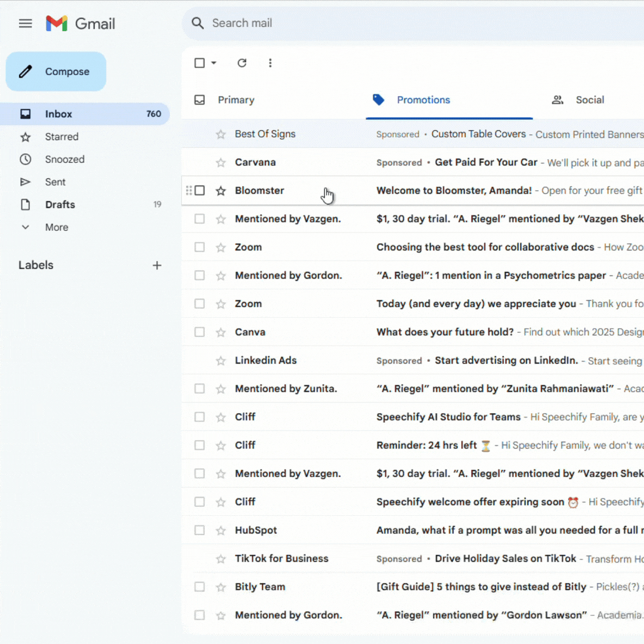Screen dimensions: 644x644
Task: Select all messages with the header checkbox
Action: coord(199,63)
